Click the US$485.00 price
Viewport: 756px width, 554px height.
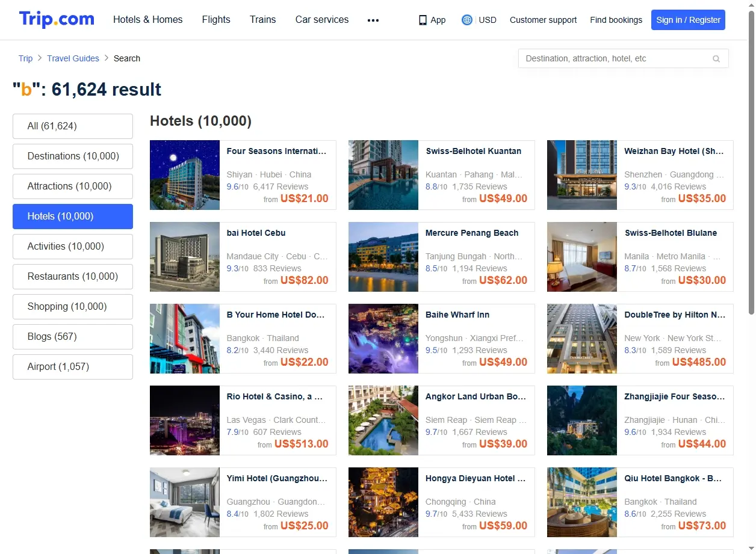pyautogui.click(x=699, y=362)
